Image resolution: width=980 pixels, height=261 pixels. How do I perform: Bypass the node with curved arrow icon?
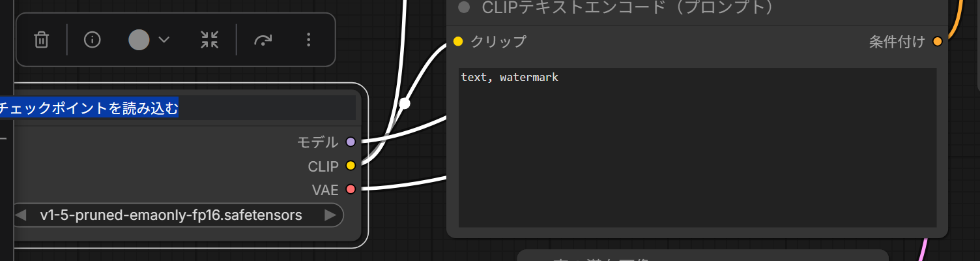[x=263, y=40]
